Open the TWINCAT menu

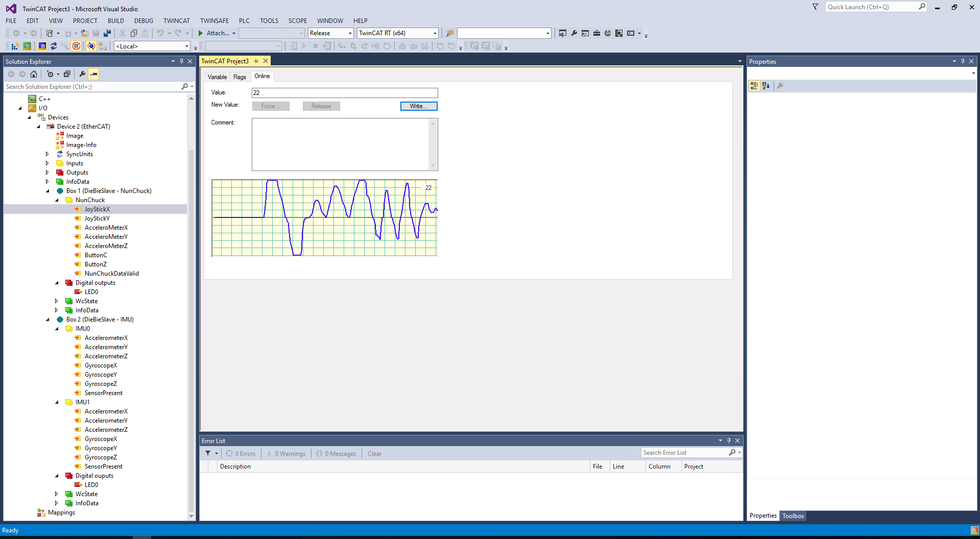177,21
